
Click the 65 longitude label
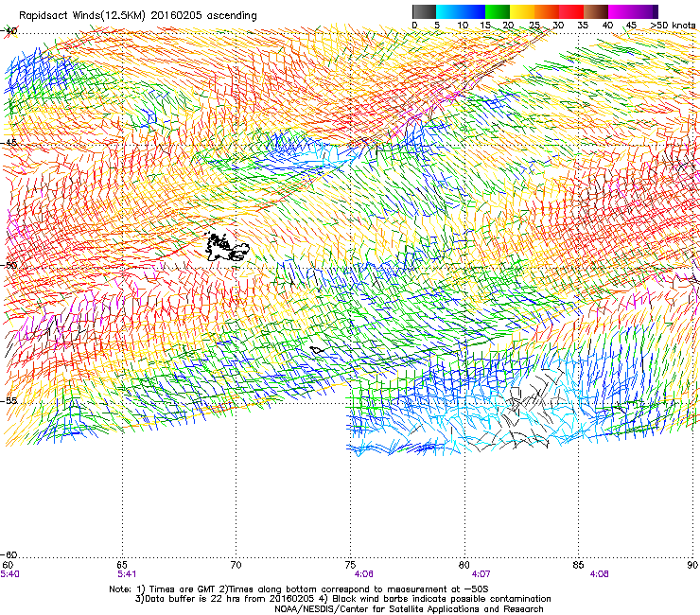[x=122, y=565]
